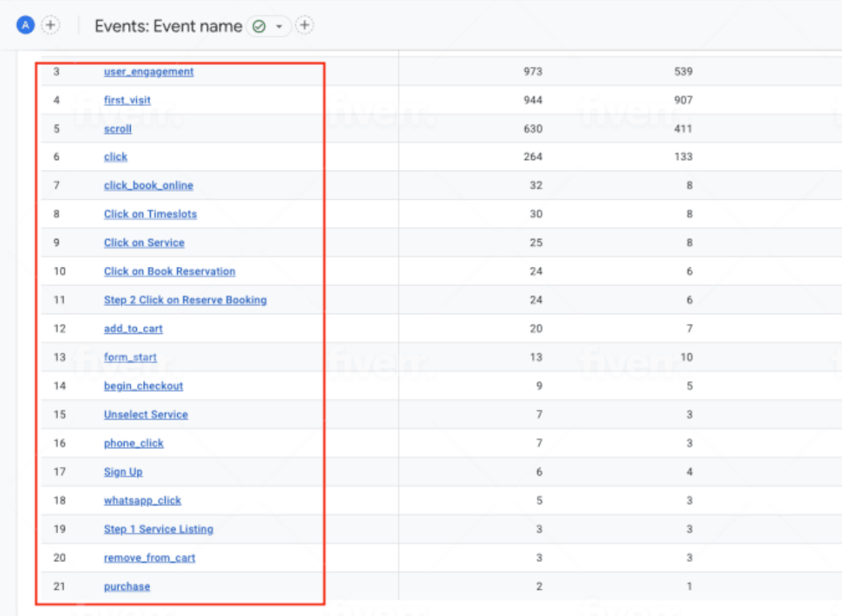The height and width of the screenshot is (616, 842).
Task: Open the user_engagement event link
Action: [149, 71]
